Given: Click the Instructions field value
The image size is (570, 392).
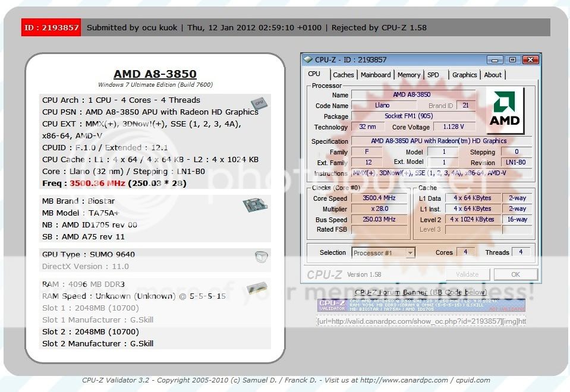Looking at the screenshot, I should tap(441, 173).
